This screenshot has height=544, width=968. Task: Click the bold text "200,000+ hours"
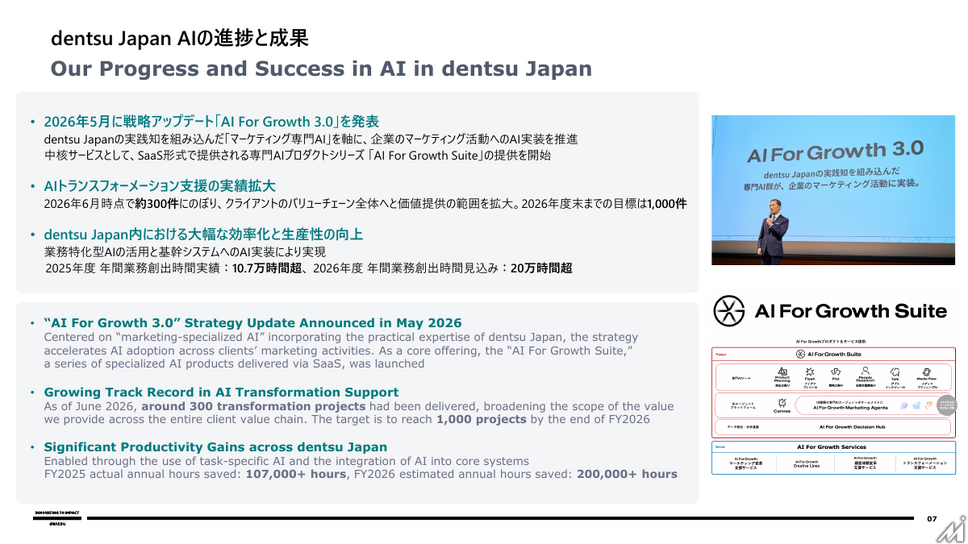point(627,474)
